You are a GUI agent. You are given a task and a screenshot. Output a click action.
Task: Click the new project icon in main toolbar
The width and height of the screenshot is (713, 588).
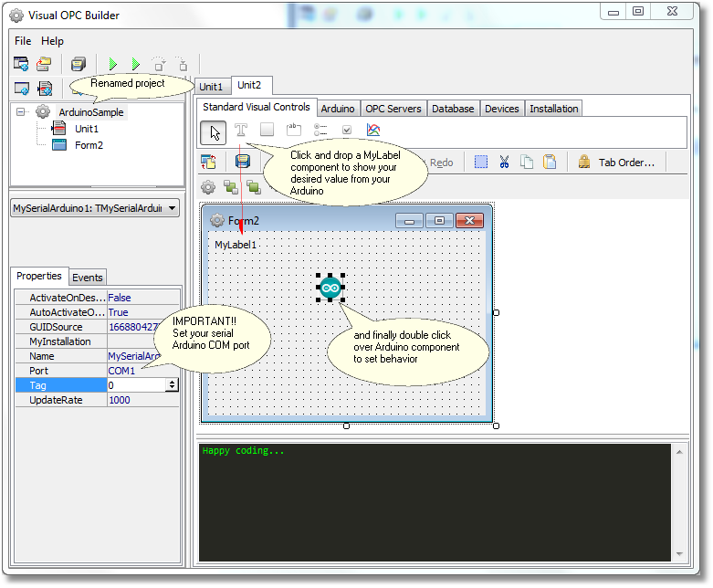[x=21, y=64]
